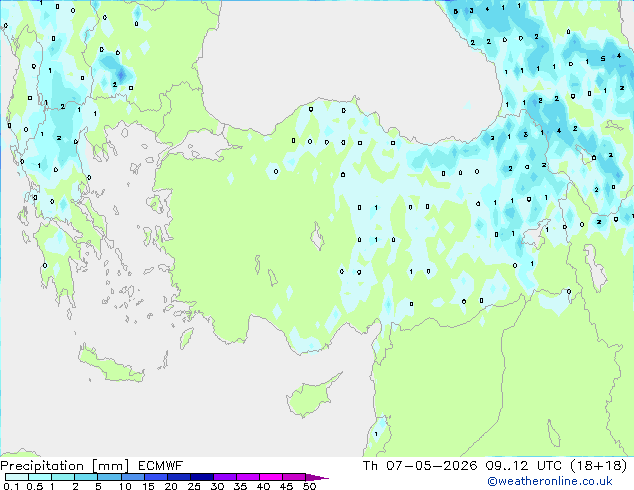Click the 1–2 mm legend color swatch
Viewport: 634px width, 490px height.
click(x=63, y=477)
